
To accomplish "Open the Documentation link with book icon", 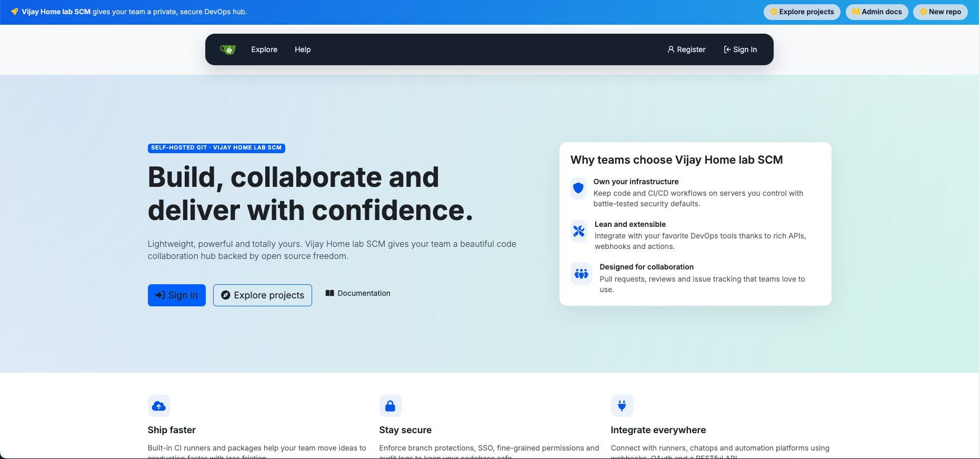I will 358,293.
